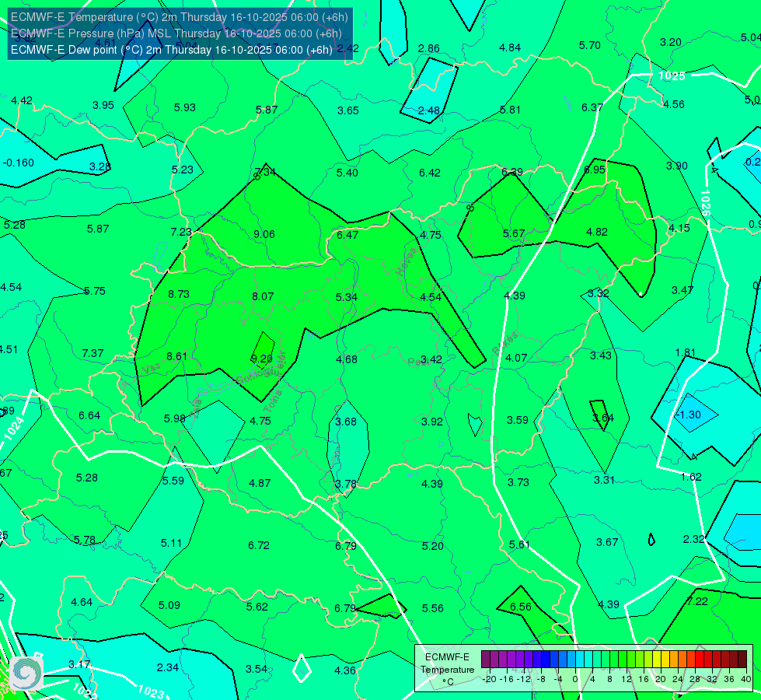Click the temperature value 5.20
This screenshot has height=700, width=761.
[432, 547]
